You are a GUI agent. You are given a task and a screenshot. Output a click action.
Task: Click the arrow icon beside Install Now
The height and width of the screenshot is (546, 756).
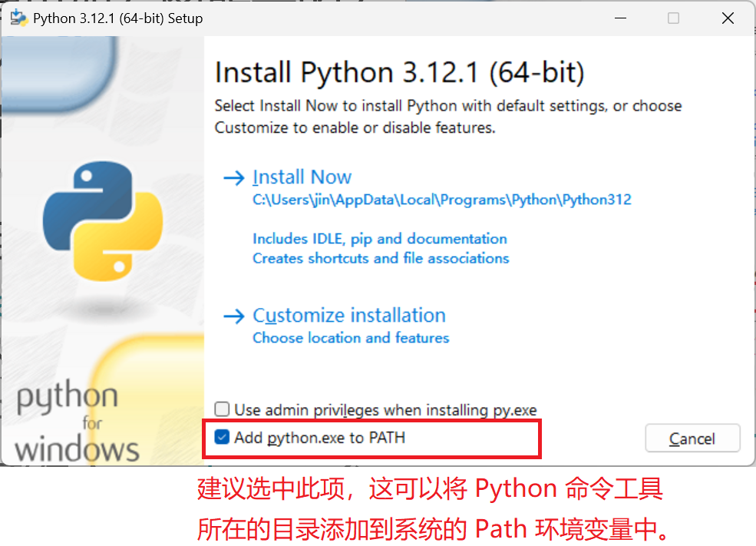click(x=233, y=178)
